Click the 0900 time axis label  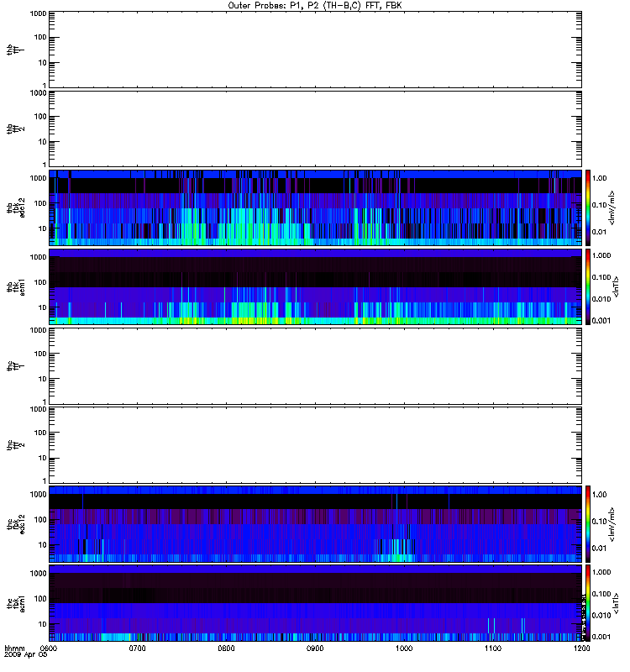point(315,648)
